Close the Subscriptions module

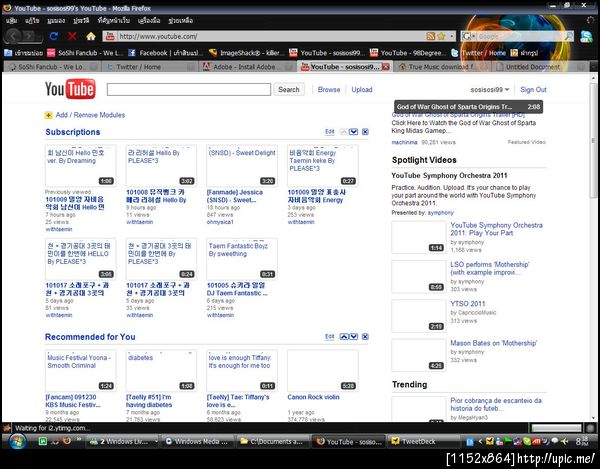[365, 132]
